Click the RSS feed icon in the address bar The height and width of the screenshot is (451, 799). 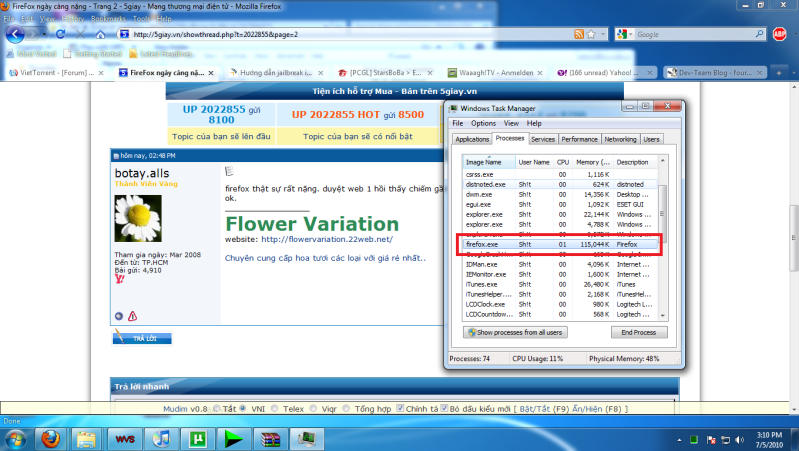click(579, 34)
